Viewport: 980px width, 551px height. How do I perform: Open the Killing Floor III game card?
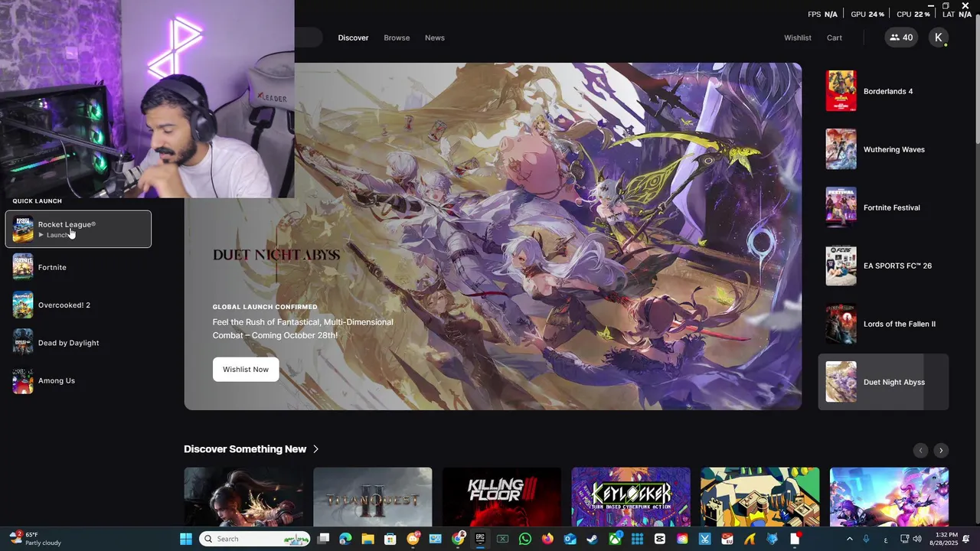501,497
